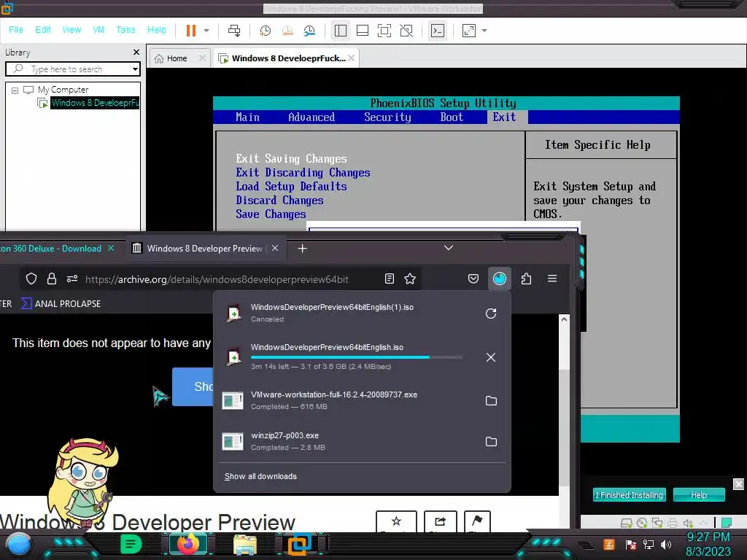Open the Firefox hamburger application menu

pos(552,279)
